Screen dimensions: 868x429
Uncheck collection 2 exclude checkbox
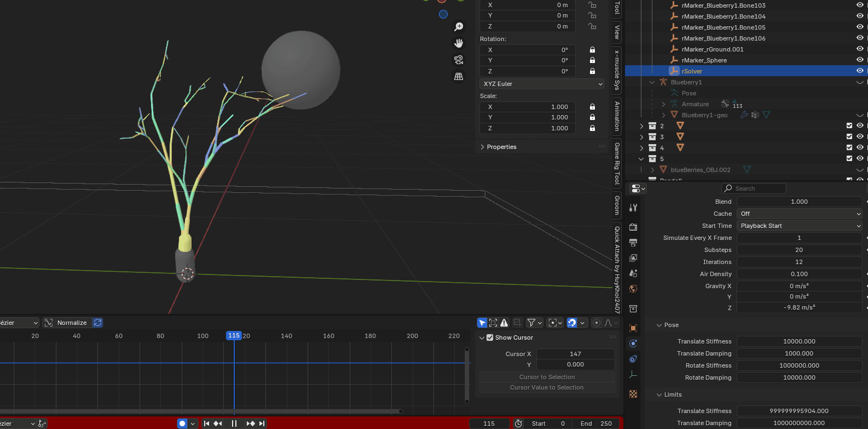[849, 125]
